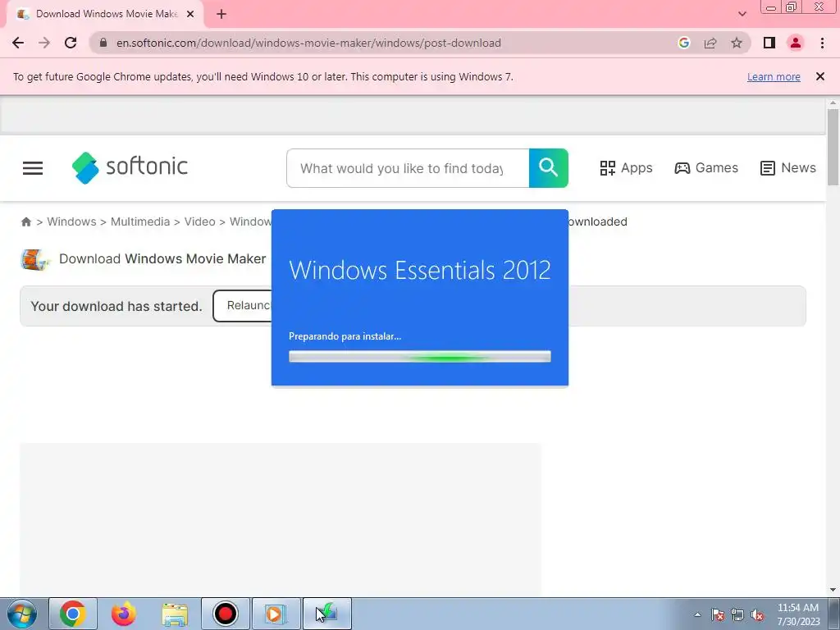The image size is (840, 630).
Task: Open the Chrome three-dot menu
Action: point(822,43)
